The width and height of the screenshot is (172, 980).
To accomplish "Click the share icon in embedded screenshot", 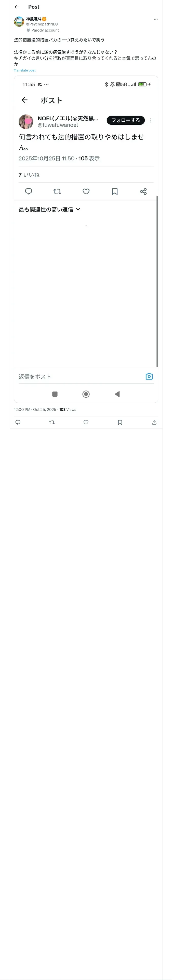I will 143,191.
